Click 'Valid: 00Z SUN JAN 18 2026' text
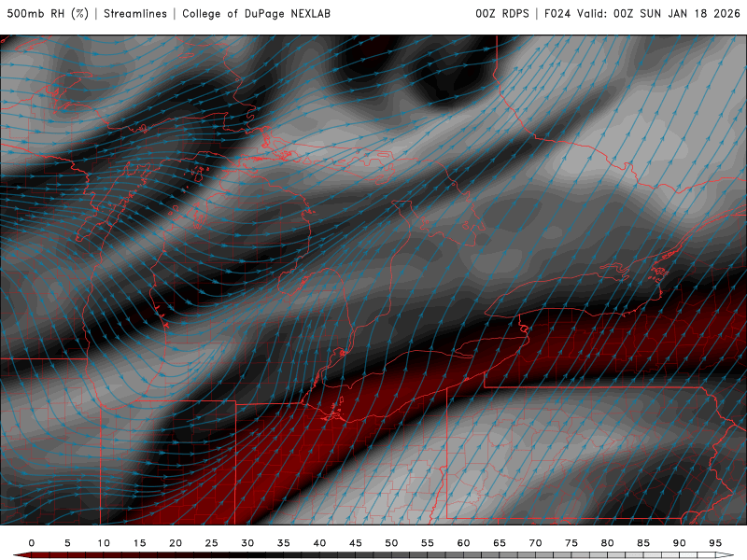The width and height of the screenshot is (747, 560). pos(659,13)
